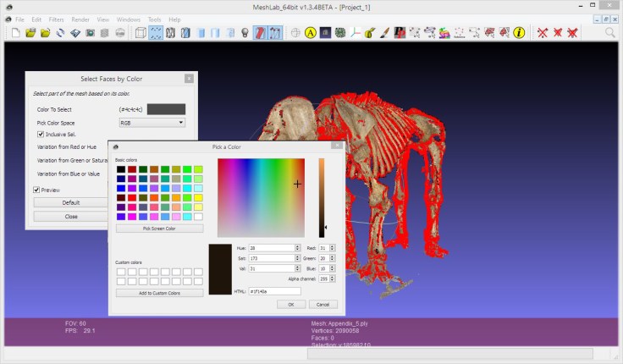Click the Hue value spinner arrows
Viewport: 623px width, 364px height.
[x=297, y=247]
